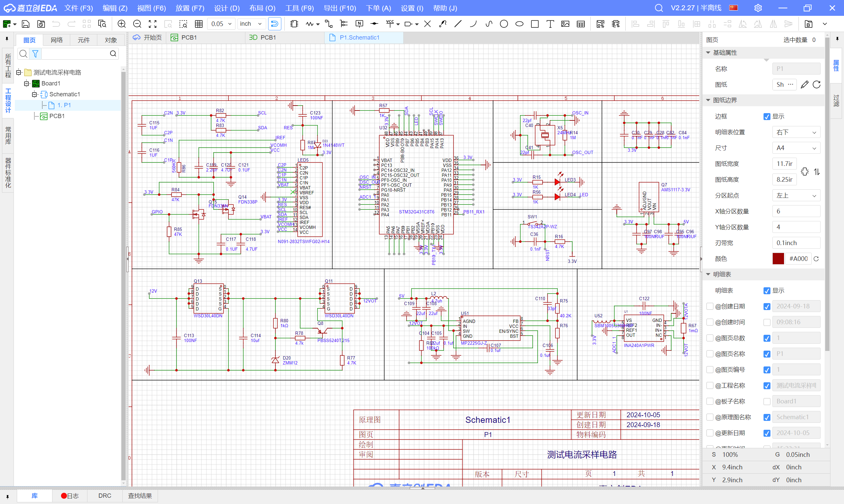Toggle the snap magnet icon in toolbar
This screenshot has width=844, height=504.
click(275, 24)
